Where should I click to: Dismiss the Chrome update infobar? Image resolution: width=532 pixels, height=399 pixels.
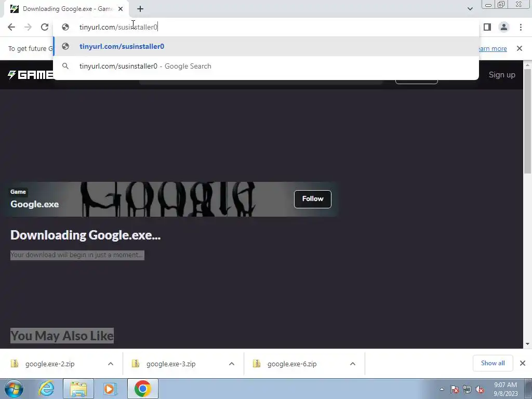(520, 48)
